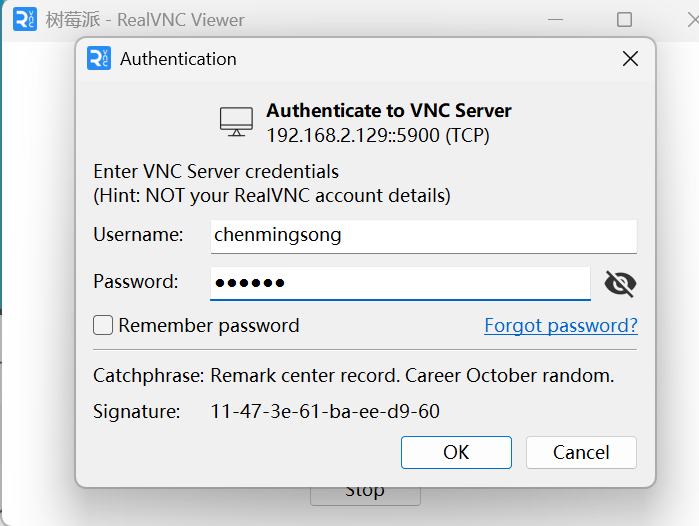Click the Authentication dialog title text
This screenshot has height=526, width=699.
[178, 59]
